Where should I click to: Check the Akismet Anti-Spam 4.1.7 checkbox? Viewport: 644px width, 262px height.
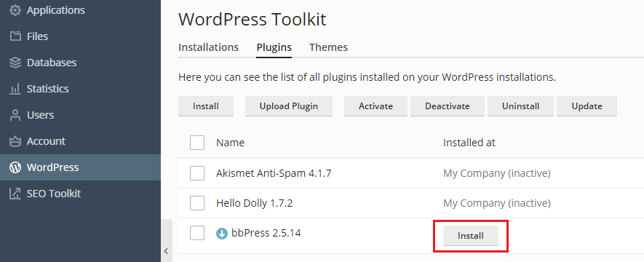(197, 173)
